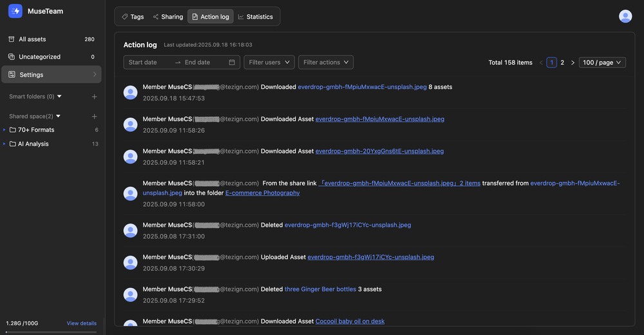Open the Filter users dropdown
Viewport: 644px width, 335px height.
[x=269, y=62]
